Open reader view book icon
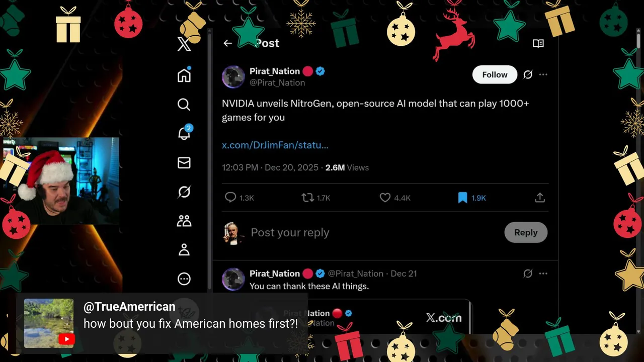 tap(538, 43)
